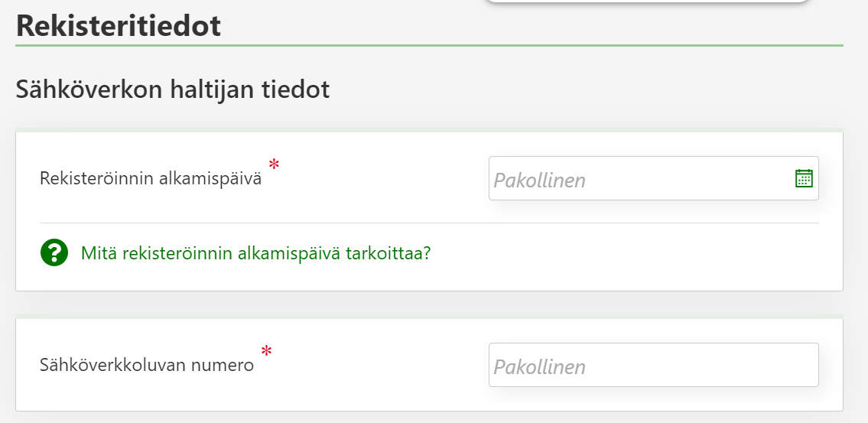
Task: Click 'Pakollinen' placeholder in the date field
Action: [x=540, y=181]
